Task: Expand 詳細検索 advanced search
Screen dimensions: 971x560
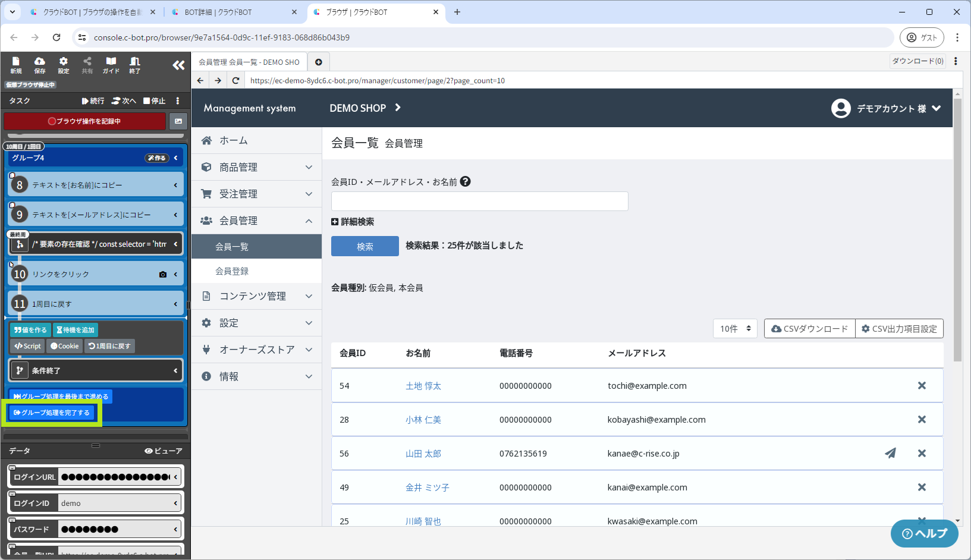Action: pos(353,222)
